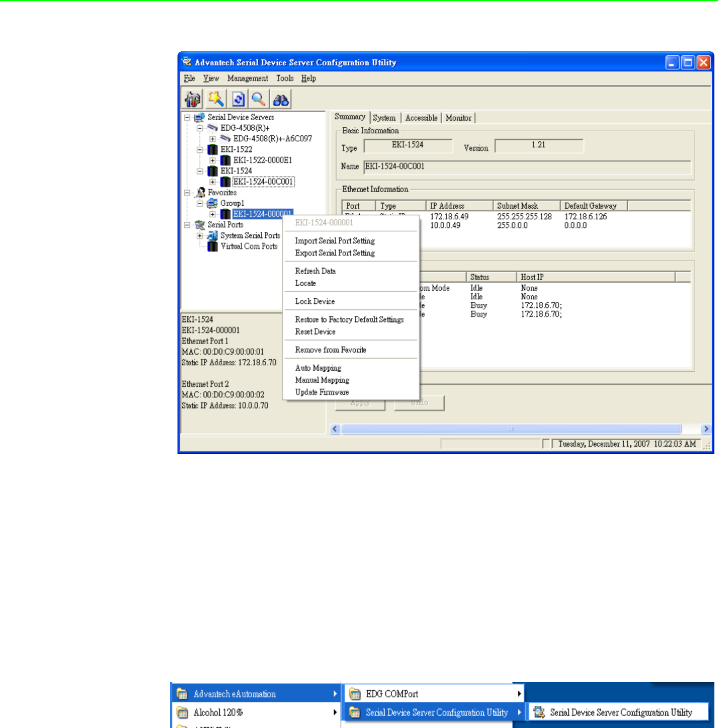Choose Auto Mapping from context menu
The height and width of the screenshot is (728, 718).
tap(351, 368)
